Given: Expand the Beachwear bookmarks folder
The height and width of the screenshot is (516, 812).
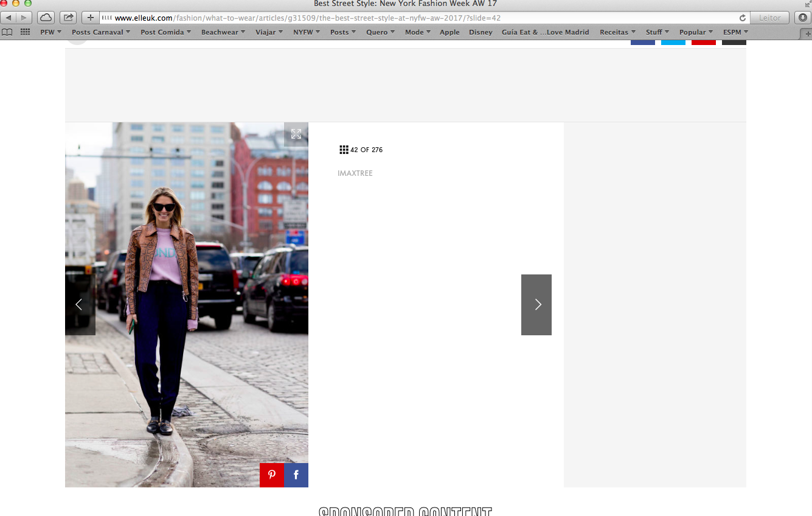Looking at the screenshot, I should coord(223,32).
